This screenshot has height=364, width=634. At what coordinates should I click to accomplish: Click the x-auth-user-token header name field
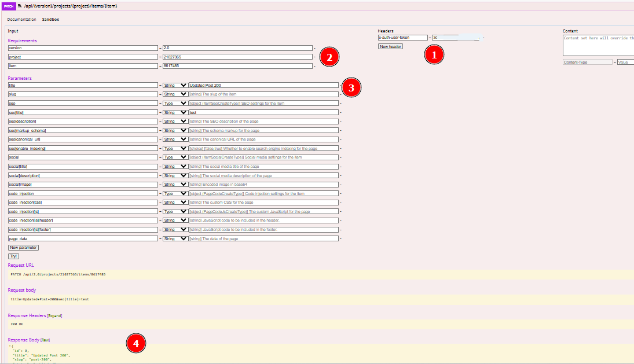(x=403, y=38)
